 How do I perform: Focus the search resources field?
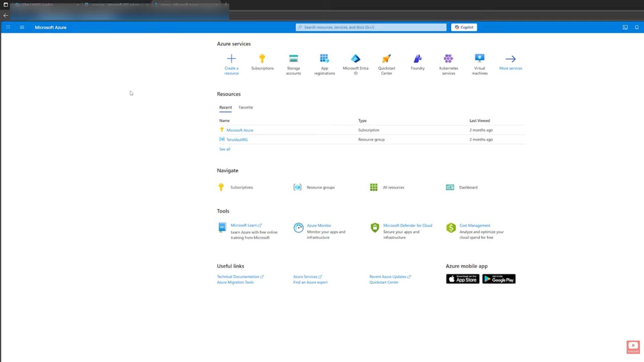pyautogui.click(x=371, y=27)
